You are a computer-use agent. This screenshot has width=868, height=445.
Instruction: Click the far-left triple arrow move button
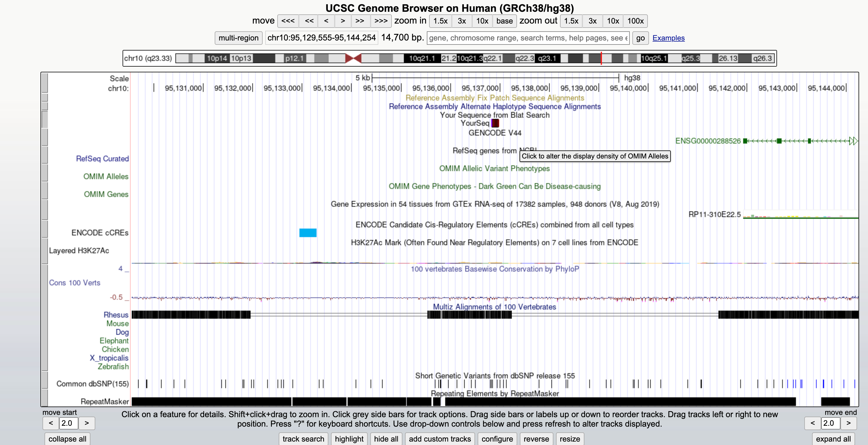tap(288, 21)
